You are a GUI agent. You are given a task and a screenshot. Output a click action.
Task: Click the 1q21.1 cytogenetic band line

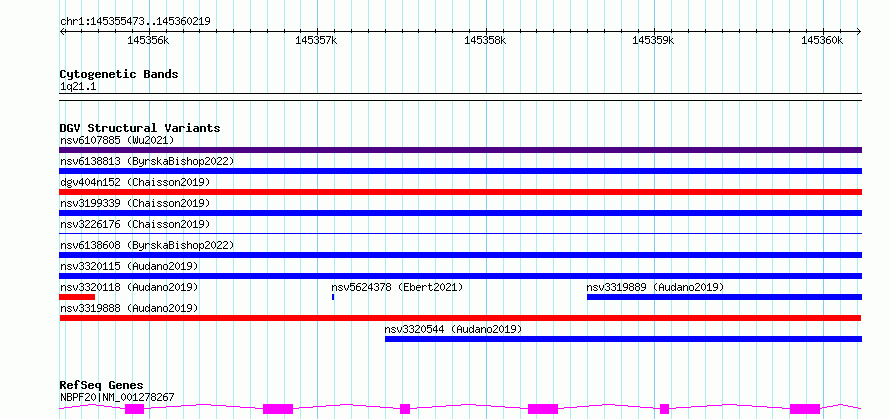(x=460, y=97)
